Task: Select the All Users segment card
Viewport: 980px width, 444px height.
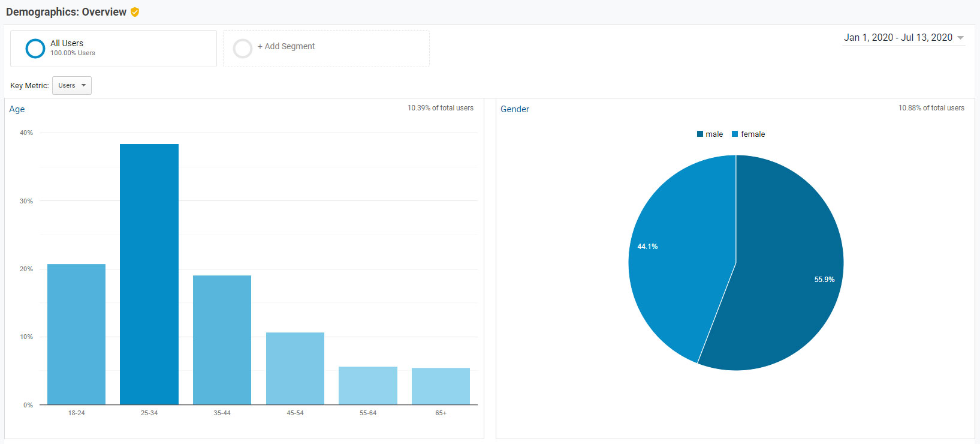Action: [113, 49]
